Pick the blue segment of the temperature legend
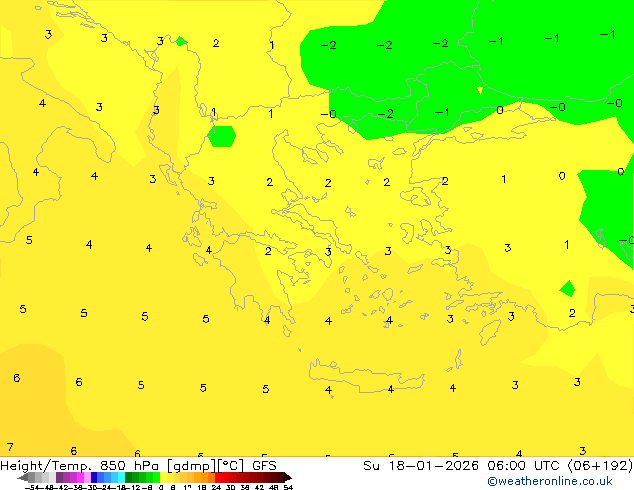Screen dimensions: 634x490 tap(99, 477)
